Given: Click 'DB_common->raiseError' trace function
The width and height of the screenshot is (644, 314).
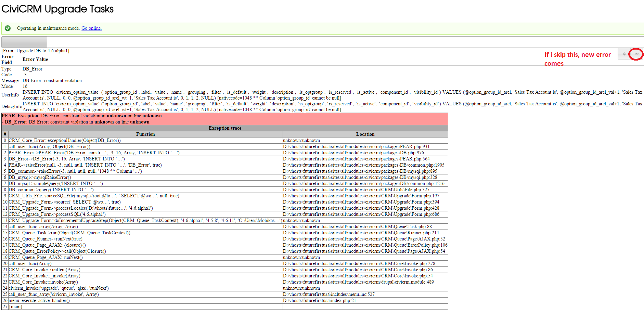Looking at the screenshot, I should (x=75, y=171).
